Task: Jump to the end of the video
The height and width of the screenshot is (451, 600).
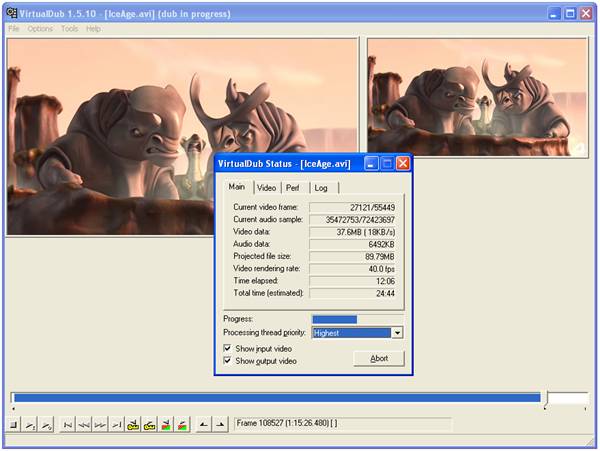Action: [x=117, y=425]
